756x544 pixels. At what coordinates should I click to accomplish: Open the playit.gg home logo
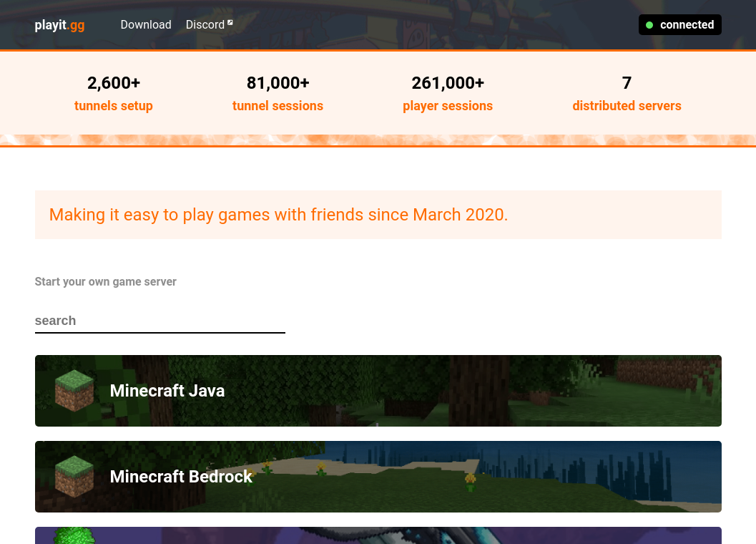60,24
